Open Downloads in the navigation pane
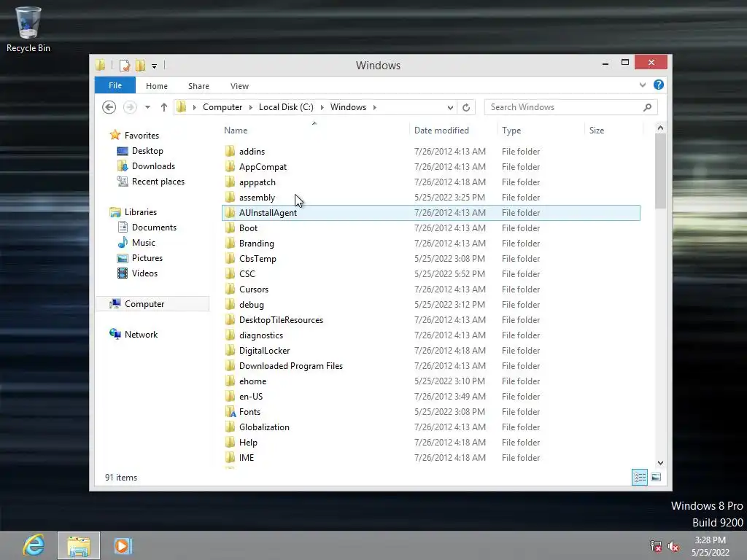Viewport: 747px width, 560px height. coord(153,166)
